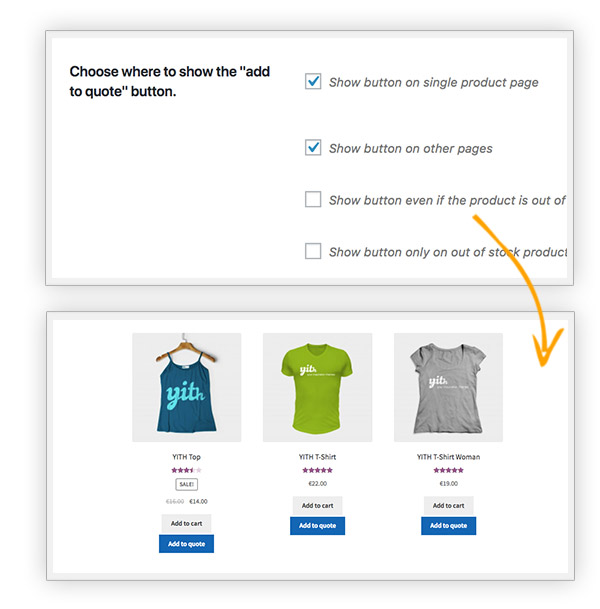The height and width of the screenshot is (609, 600).
Task: Click the star rating under YITH T-Shirt Woman
Action: (448, 470)
